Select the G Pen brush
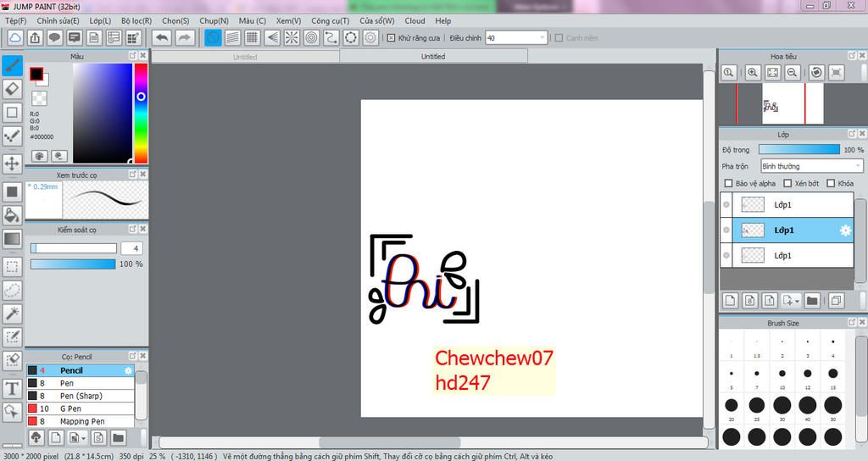Image resolution: width=868 pixels, height=461 pixels. click(81, 408)
